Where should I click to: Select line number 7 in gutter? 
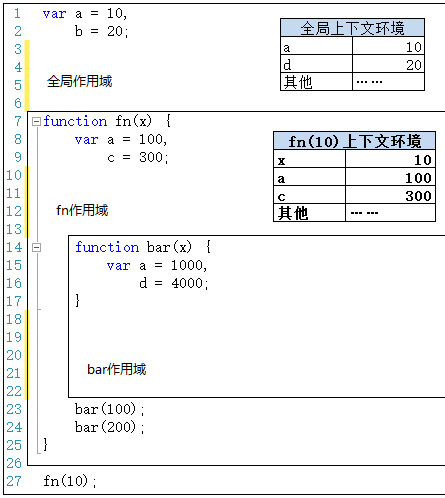click(18, 121)
